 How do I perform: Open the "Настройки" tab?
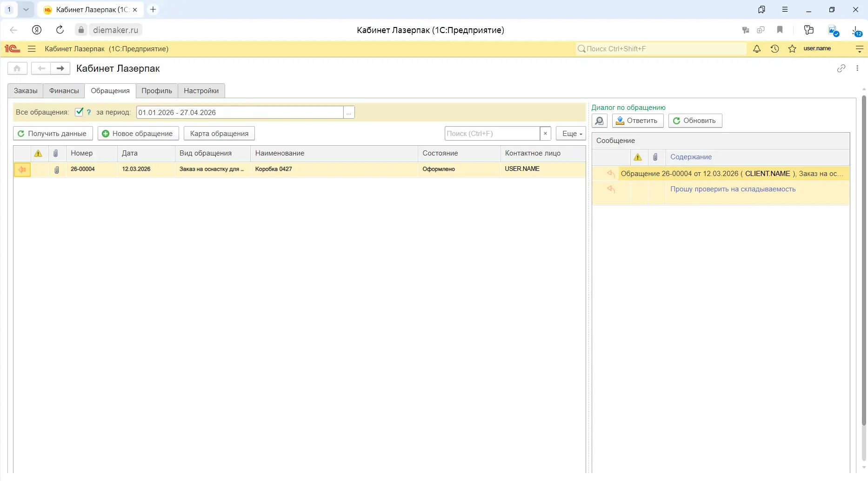(201, 91)
